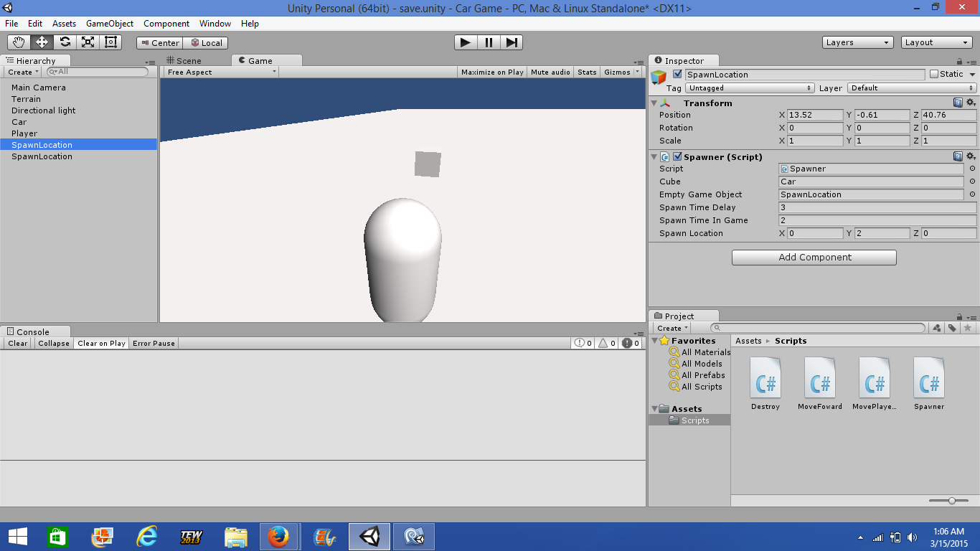Clear the Console
This screenshot has height=551, width=980.
[18, 344]
